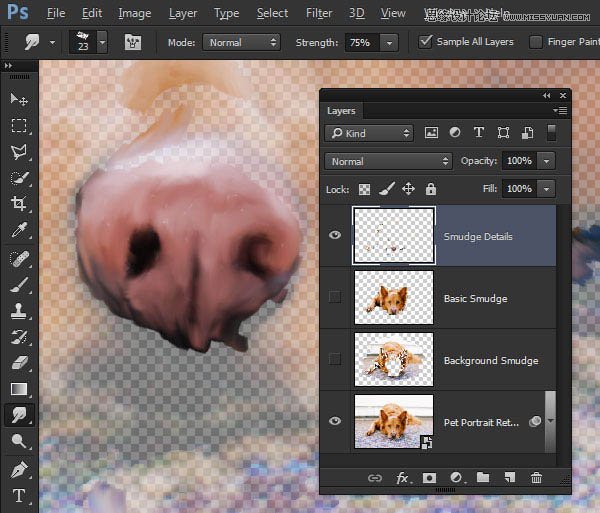Image resolution: width=600 pixels, height=513 pixels.
Task: Open the Strength slider dropdown
Action: tap(389, 42)
